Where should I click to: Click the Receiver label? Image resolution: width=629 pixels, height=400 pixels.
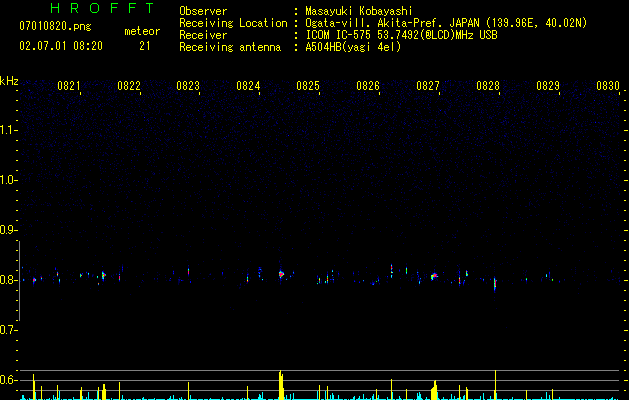[203, 35]
